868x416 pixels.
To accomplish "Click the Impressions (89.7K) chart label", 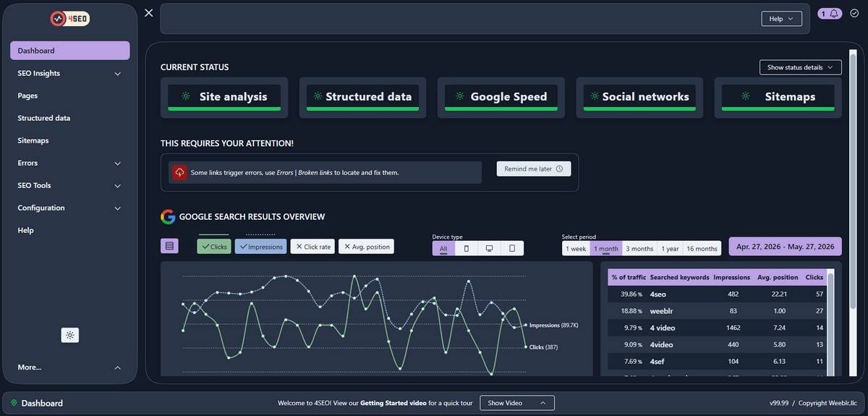I will point(553,326).
